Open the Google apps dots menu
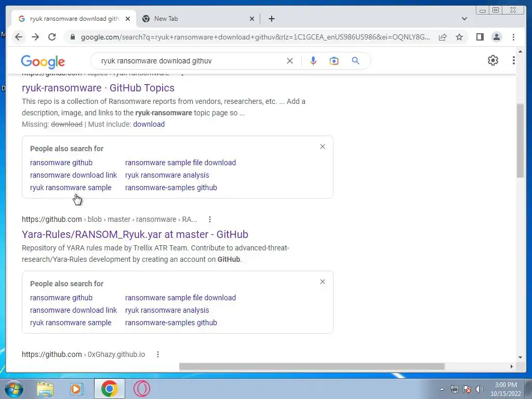532x399 pixels. click(x=513, y=60)
